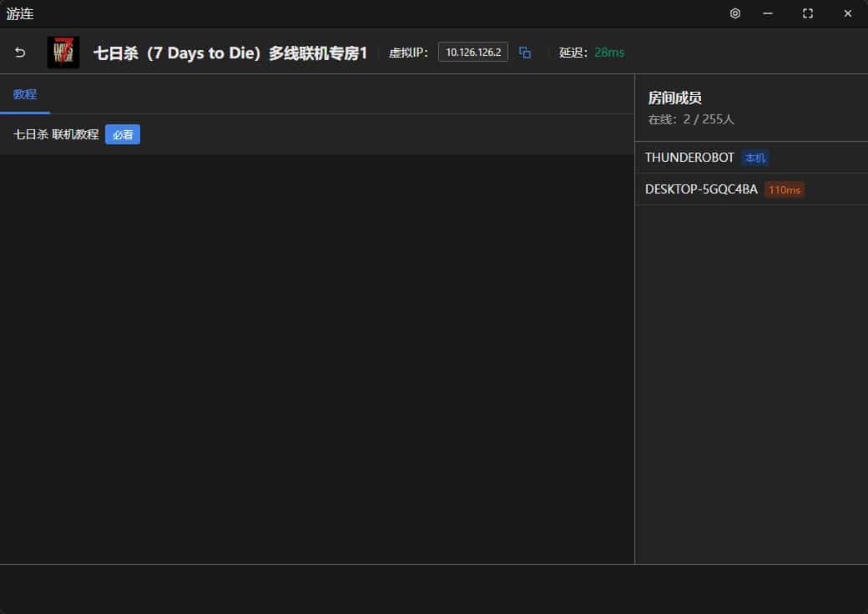Click the 房间成员 heading
868x614 pixels.
coord(675,98)
